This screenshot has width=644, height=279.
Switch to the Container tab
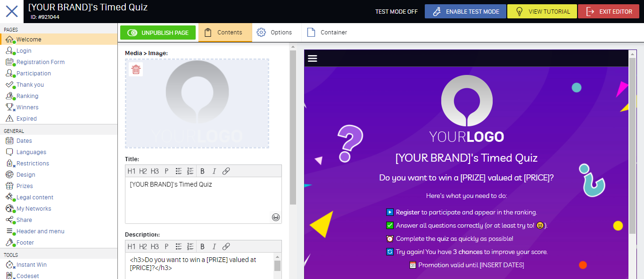point(326,32)
